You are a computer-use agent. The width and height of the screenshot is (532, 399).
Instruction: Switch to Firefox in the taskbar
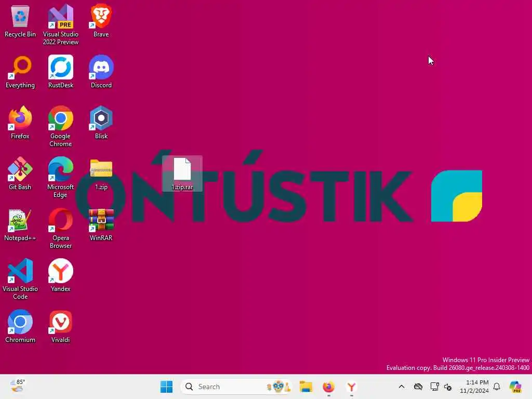pos(328,387)
